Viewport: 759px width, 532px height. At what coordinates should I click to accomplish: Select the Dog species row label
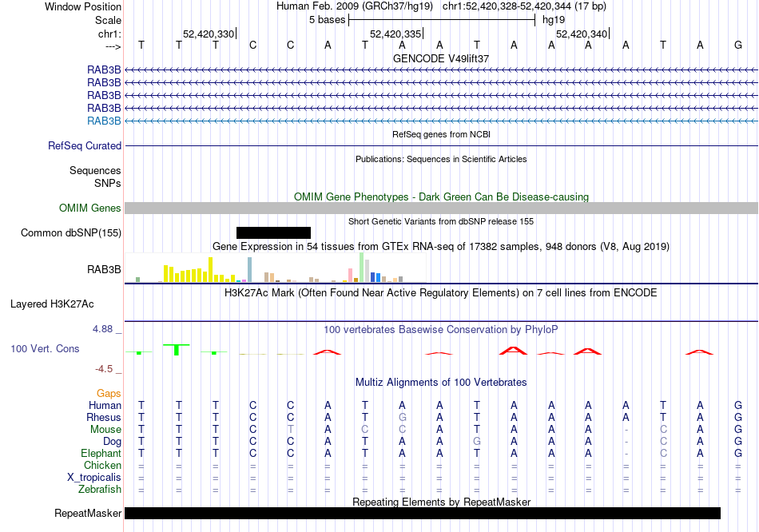click(x=113, y=442)
